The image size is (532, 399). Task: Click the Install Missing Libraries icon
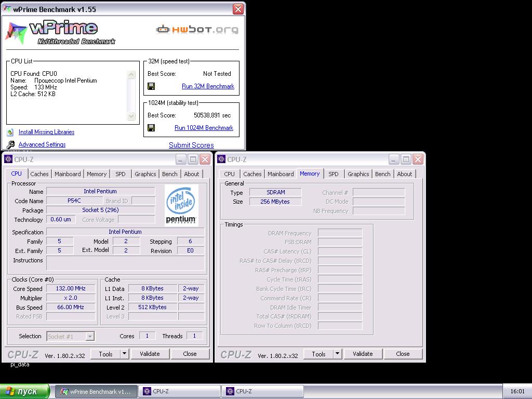click(10, 132)
